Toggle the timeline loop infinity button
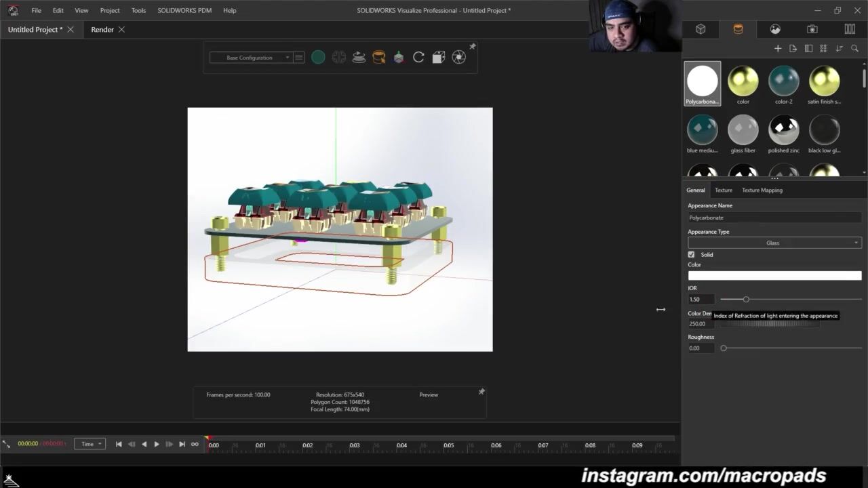Screen dimensions: 868x488 click(x=195, y=445)
